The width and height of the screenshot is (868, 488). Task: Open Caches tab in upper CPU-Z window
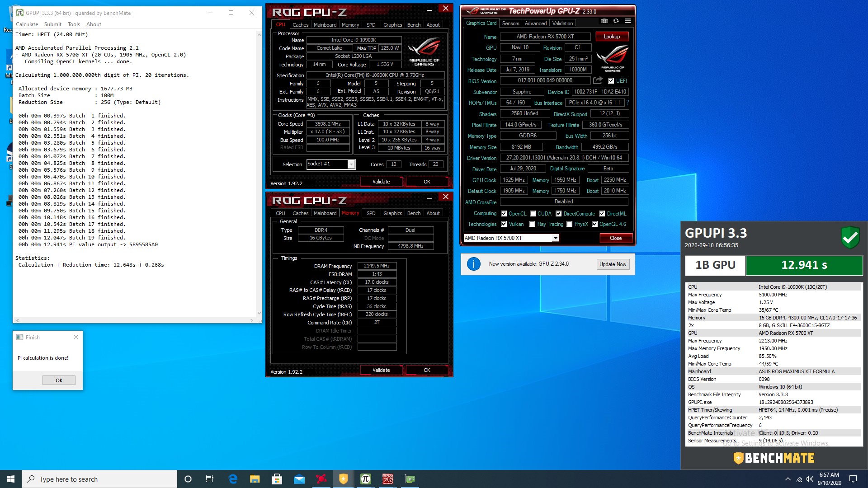click(x=300, y=25)
